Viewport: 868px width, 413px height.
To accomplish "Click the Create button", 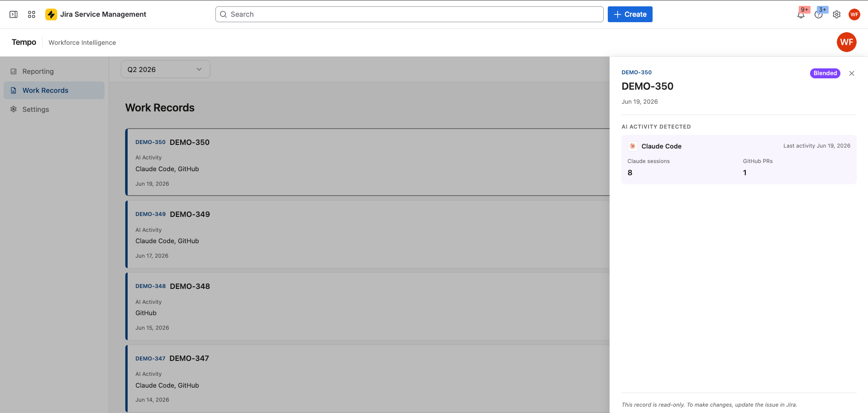I will [630, 14].
